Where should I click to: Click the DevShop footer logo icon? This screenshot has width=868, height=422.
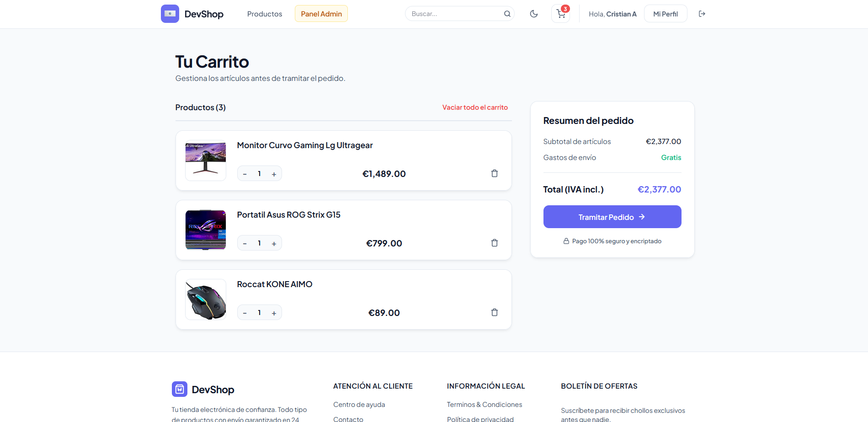pyautogui.click(x=180, y=389)
